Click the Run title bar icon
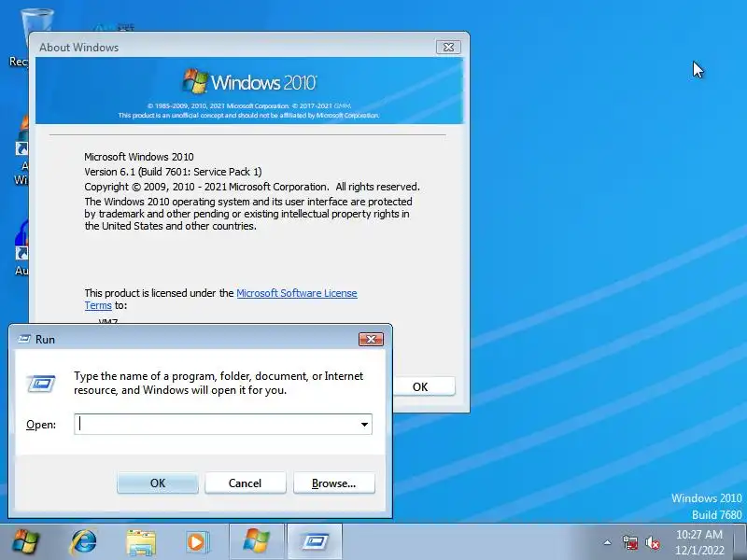This screenshot has width=747, height=560. pos(24,339)
